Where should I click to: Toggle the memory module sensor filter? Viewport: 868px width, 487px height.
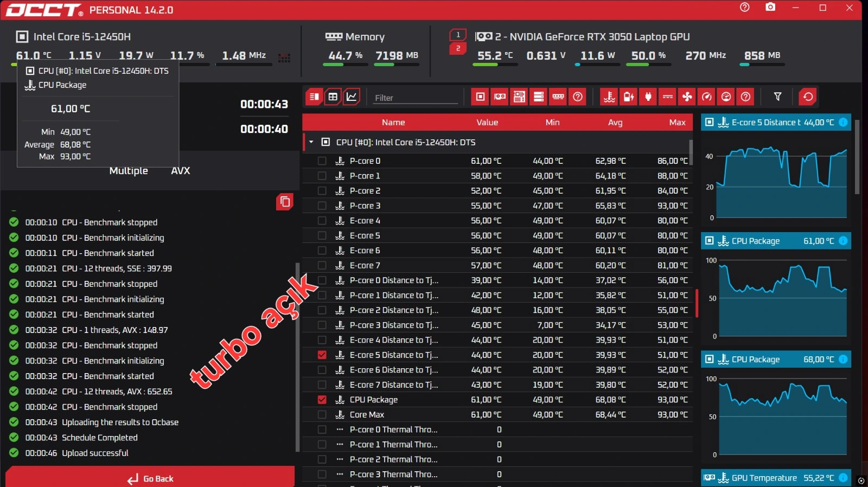[558, 97]
